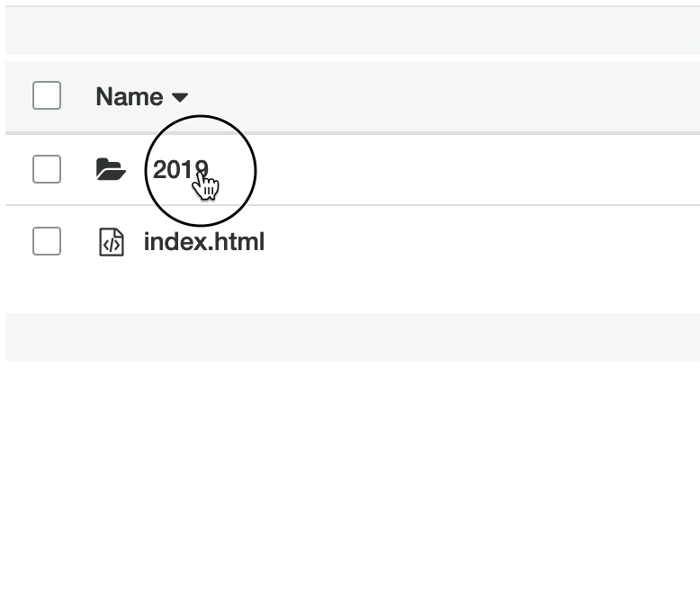Sort the list by the Name column
Viewport: 700px width, 601px height.
130,97
